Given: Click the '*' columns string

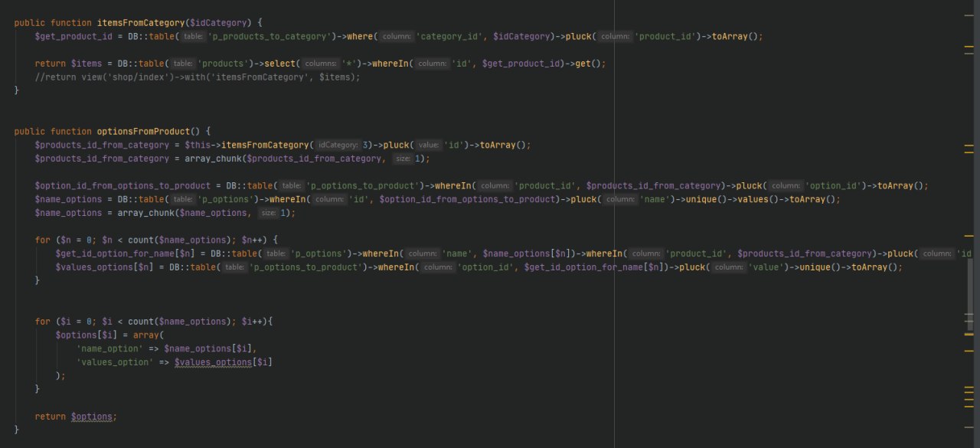Looking at the screenshot, I should [x=349, y=64].
